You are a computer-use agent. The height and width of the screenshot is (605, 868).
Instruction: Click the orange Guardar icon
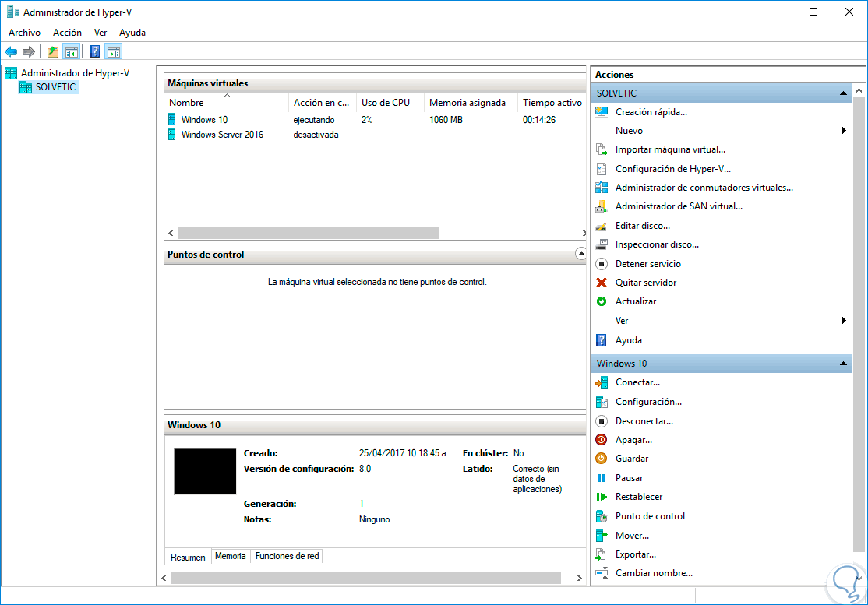tap(602, 459)
